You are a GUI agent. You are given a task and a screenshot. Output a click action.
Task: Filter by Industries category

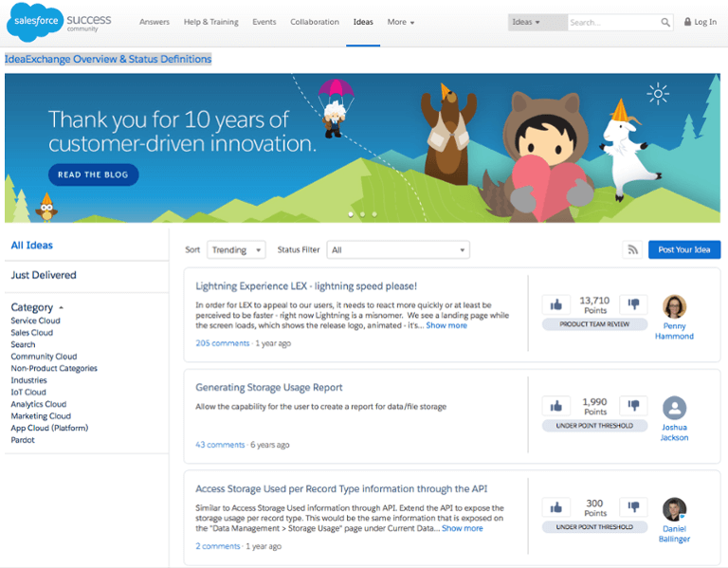tap(28, 380)
